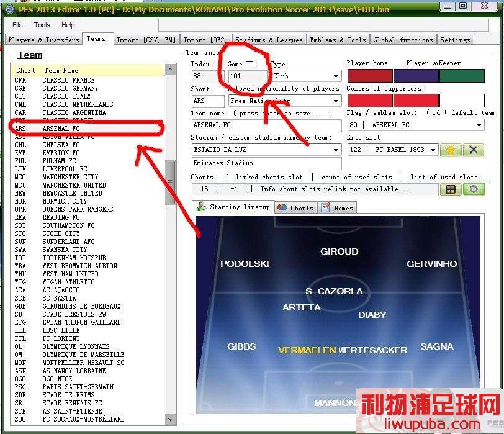The width and height of the screenshot is (504, 434).
Task: Click the Short column header
Action: (25, 70)
